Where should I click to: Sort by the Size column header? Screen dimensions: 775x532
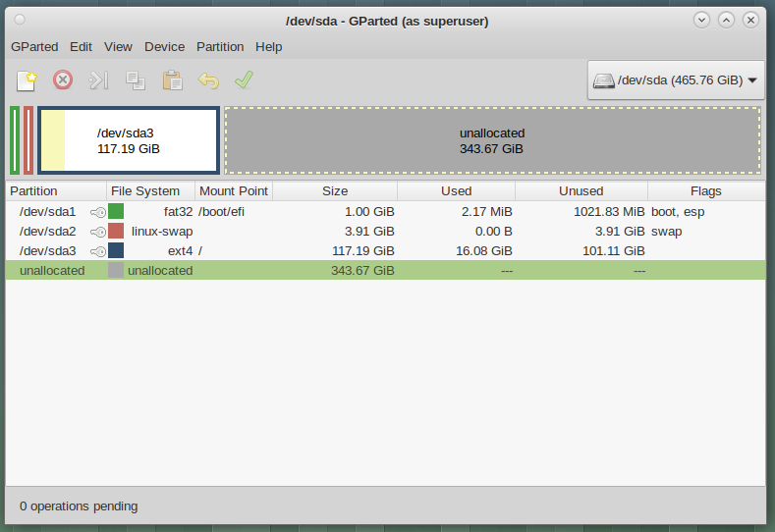[334, 190]
